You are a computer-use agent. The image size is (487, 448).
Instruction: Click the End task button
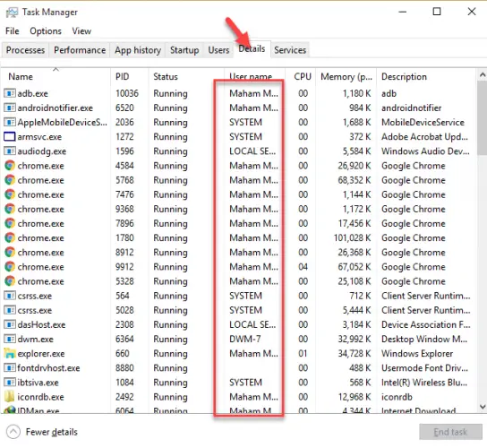[x=450, y=432]
